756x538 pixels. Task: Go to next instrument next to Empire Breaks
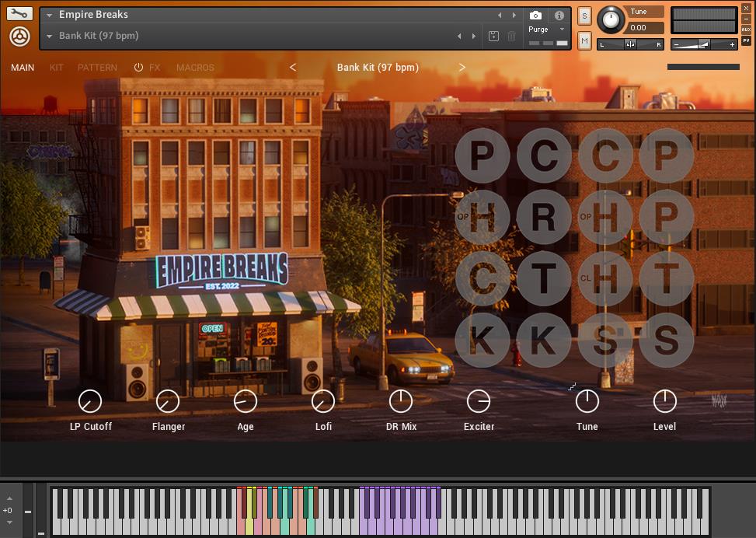pos(514,16)
